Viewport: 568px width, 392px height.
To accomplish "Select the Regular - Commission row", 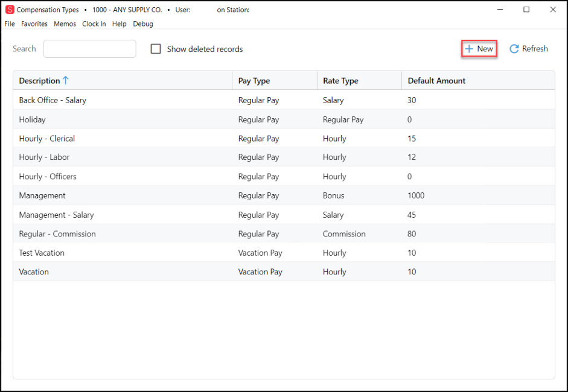I will [x=284, y=234].
